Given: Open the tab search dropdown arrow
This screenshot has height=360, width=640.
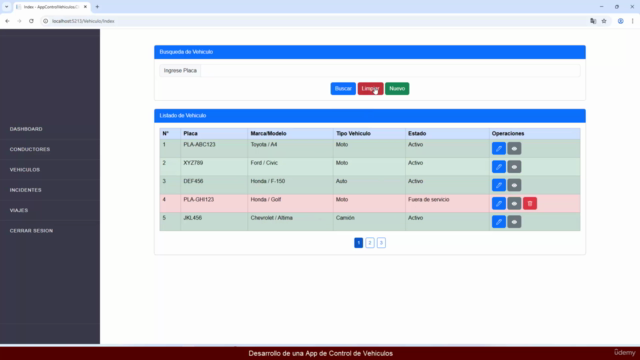Looking at the screenshot, I should (x=7, y=7).
